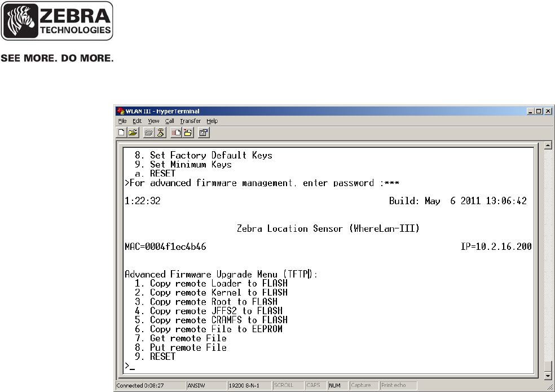555x392 pixels.
Task: Click '19200 8-N-1' status entry
Action: pyautogui.click(x=244, y=386)
